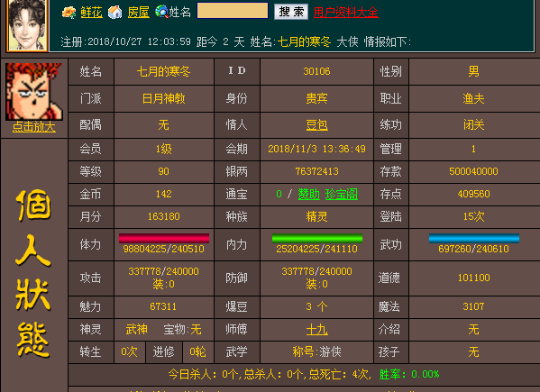Click the blue 武功 bar
This screenshot has width=540, height=392.
474,238
